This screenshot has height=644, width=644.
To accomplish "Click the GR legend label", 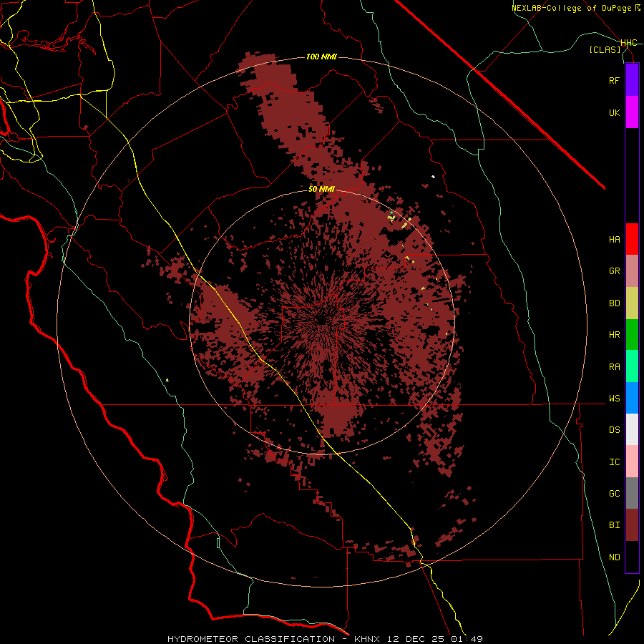I will [614, 271].
